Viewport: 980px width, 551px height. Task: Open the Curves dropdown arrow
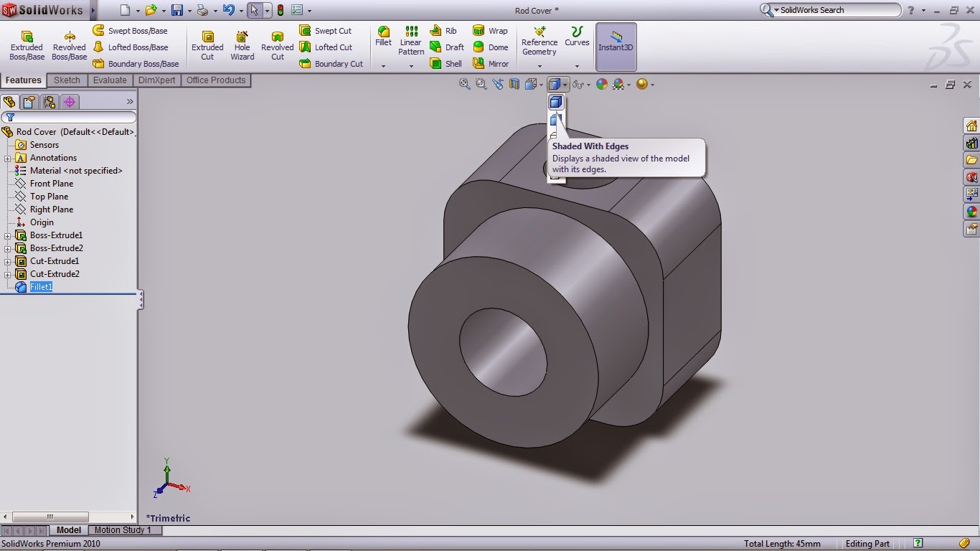pos(577,66)
